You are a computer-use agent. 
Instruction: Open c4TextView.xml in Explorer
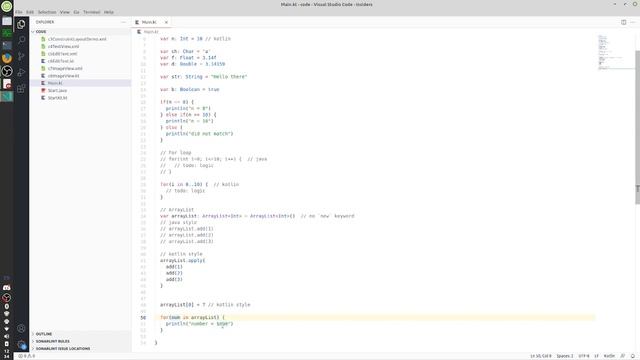pos(80,47)
